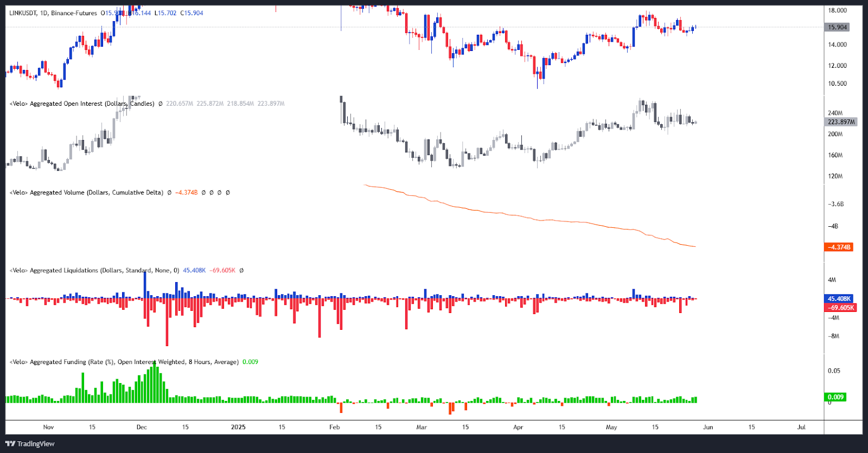Select the Aggregated Funding indicator legend
The height and width of the screenshot is (453, 868).
(x=124, y=362)
